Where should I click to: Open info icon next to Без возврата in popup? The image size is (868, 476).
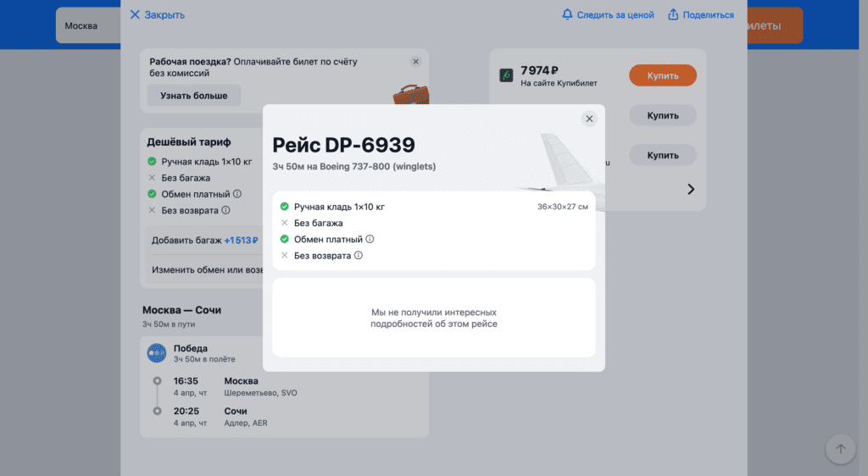point(359,255)
